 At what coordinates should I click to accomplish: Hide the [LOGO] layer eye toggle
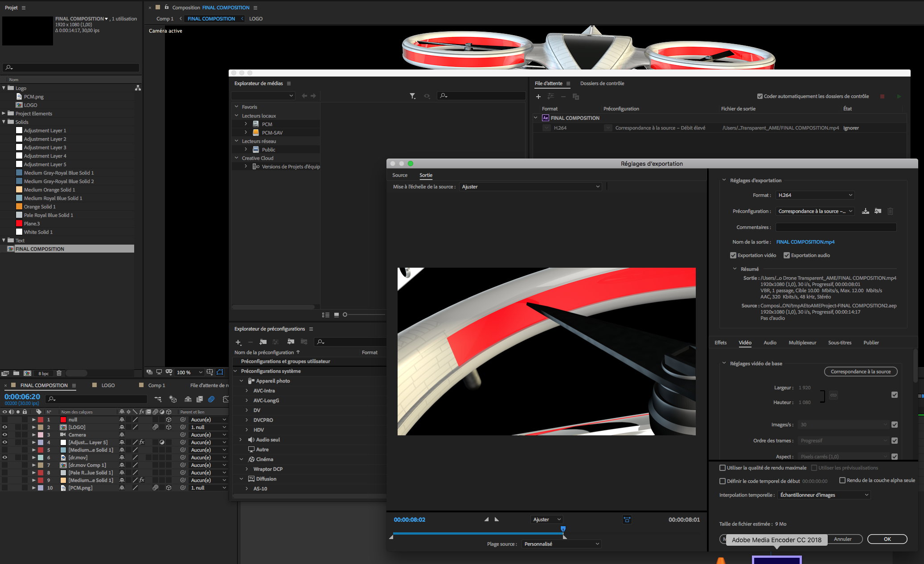[x=5, y=427]
